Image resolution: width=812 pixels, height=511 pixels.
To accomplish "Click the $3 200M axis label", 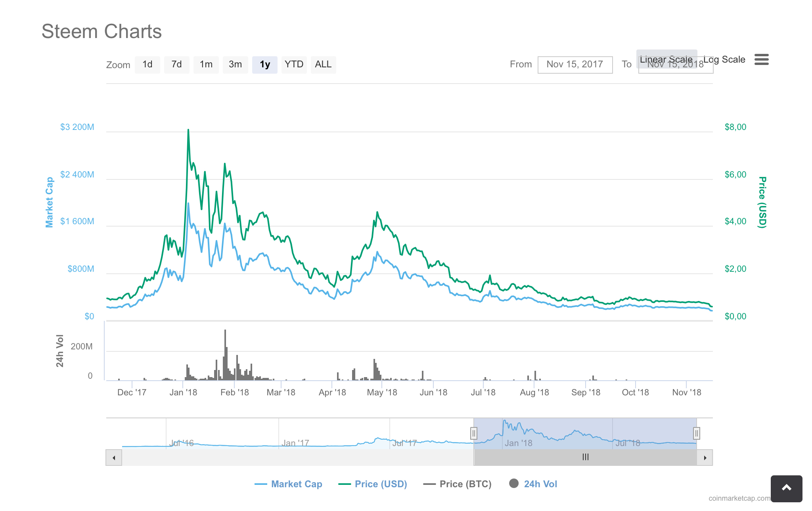I will click(x=77, y=127).
